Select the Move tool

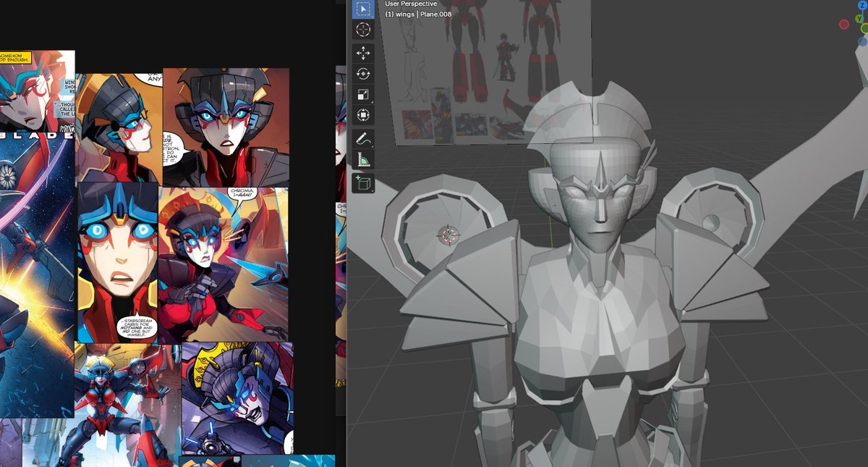point(363,54)
